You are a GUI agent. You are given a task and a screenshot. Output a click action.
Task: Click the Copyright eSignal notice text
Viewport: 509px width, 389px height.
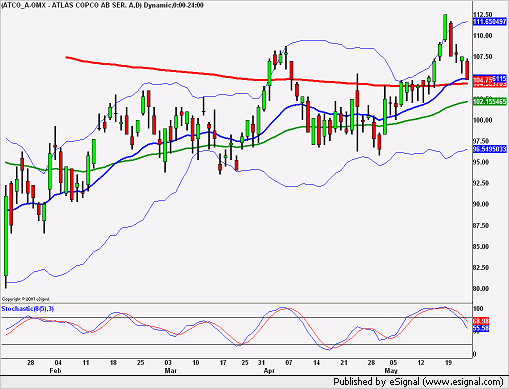click(26, 299)
